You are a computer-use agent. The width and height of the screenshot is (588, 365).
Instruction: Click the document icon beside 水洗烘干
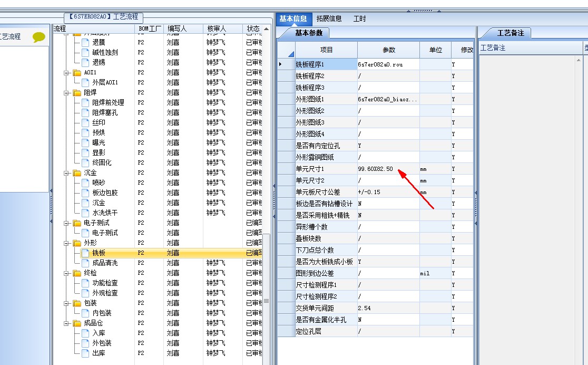(x=85, y=213)
